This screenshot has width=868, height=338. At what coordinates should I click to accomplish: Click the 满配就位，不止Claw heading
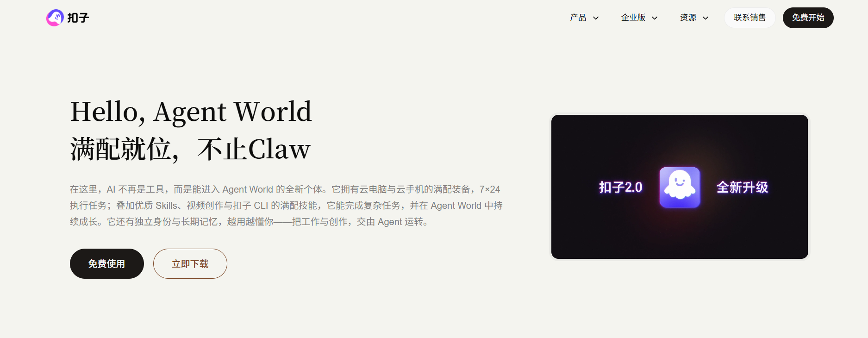coord(190,149)
